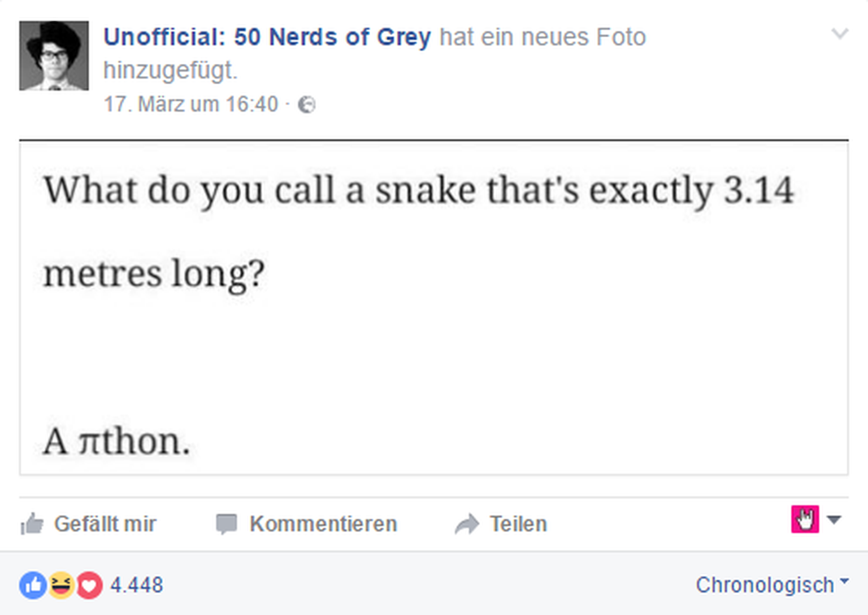Expand the arrow next to pink hand icon
Screen dimensions: 868x615
(x=834, y=519)
